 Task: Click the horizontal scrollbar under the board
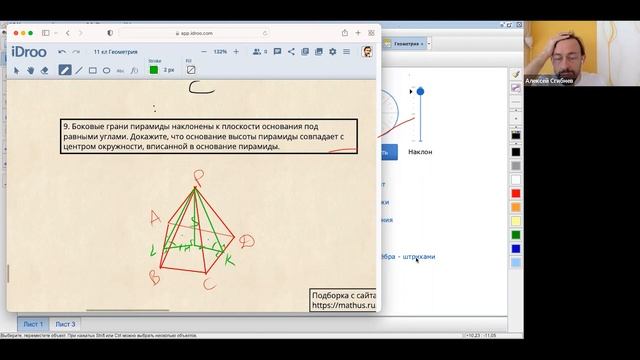[x=128, y=310]
